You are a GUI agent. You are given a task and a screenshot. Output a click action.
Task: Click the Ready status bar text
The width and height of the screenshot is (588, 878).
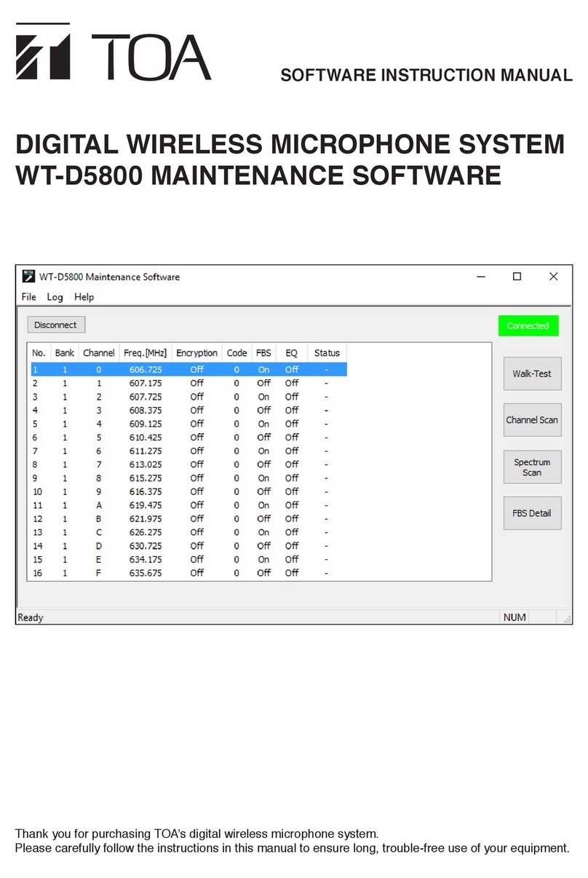31,617
